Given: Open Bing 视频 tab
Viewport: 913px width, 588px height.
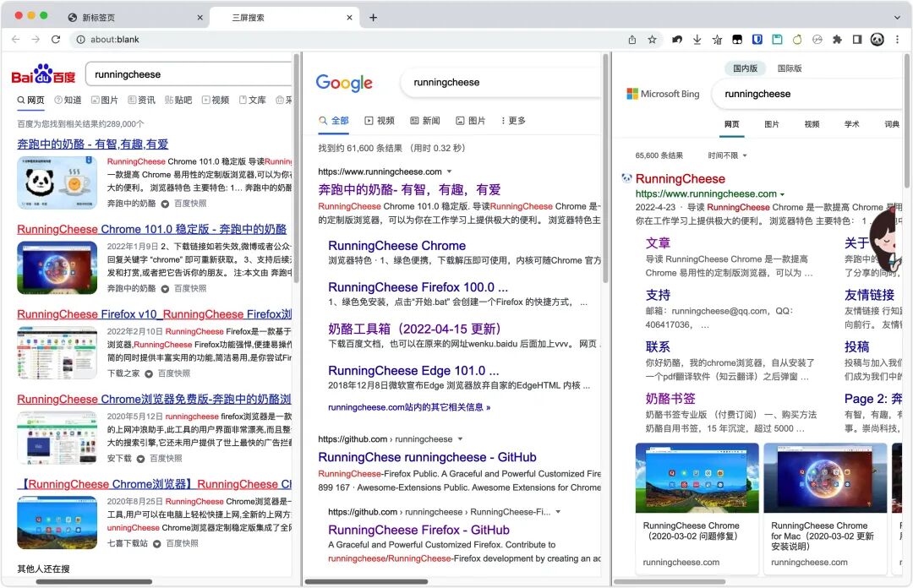Looking at the screenshot, I should click(x=812, y=124).
